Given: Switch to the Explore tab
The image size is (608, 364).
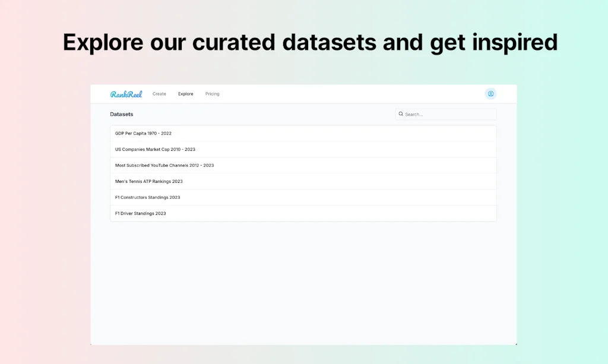Looking at the screenshot, I should (x=185, y=93).
